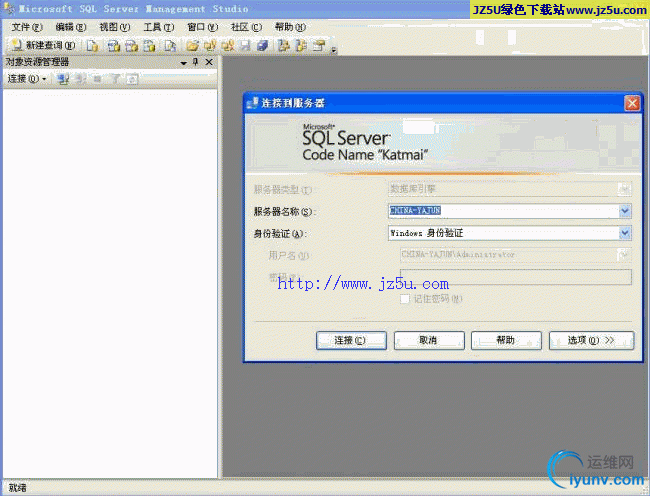
Task: Click the 密码 password field
Action: [516, 277]
